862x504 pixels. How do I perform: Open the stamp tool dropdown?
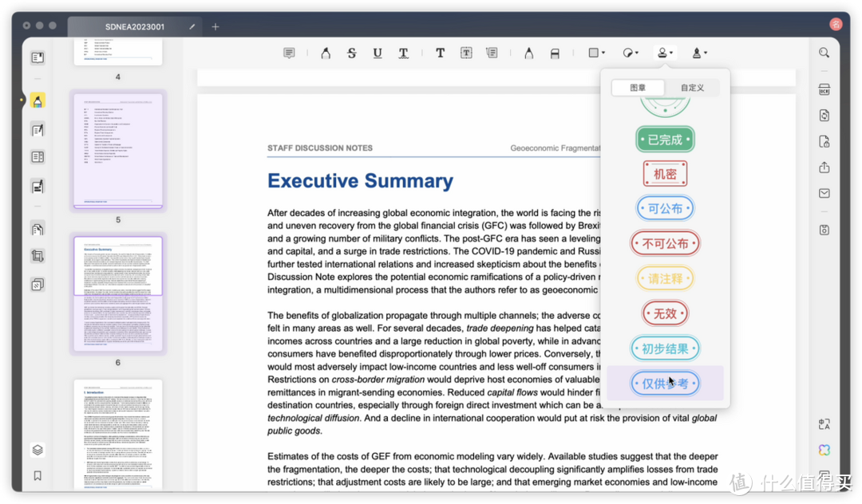pyautogui.click(x=664, y=53)
